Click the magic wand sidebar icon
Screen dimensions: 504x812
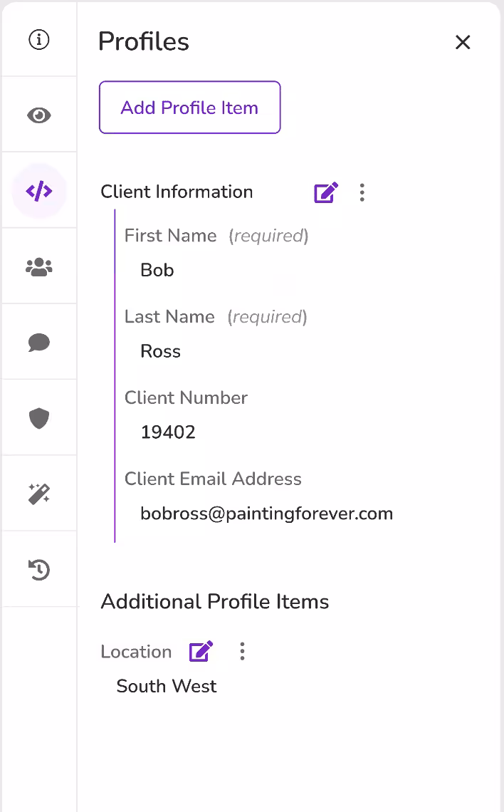(x=39, y=494)
